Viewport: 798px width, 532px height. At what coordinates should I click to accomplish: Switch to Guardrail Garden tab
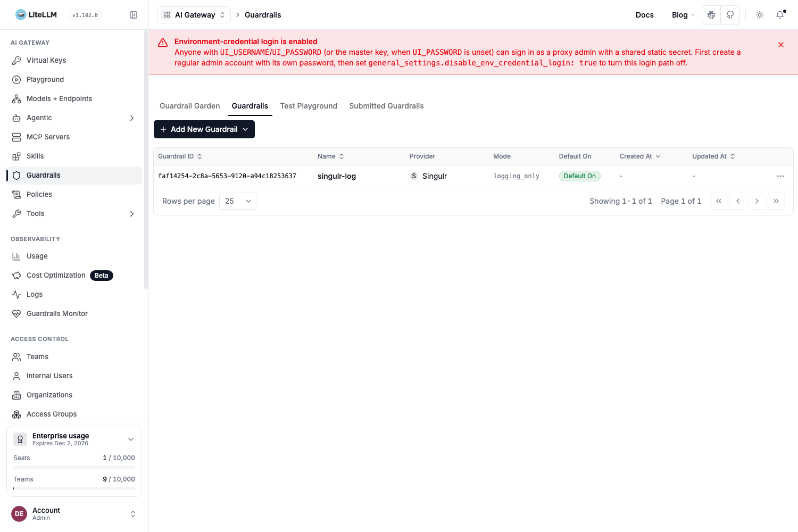[x=190, y=106]
